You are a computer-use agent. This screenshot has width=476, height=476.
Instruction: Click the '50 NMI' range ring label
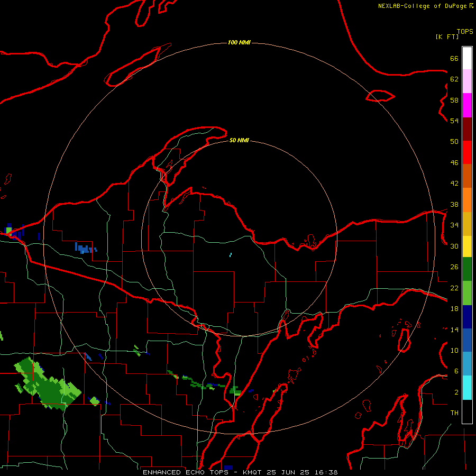tap(239, 140)
